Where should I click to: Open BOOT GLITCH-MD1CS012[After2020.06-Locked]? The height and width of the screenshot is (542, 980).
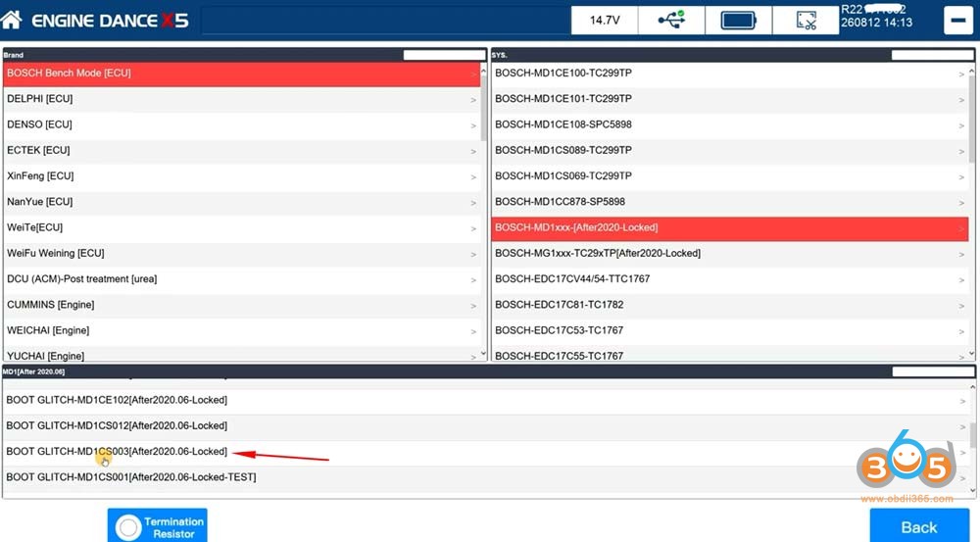click(486, 426)
